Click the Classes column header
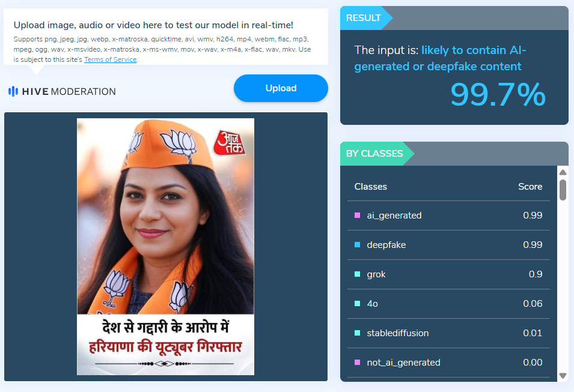 click(x=370, y=187)
